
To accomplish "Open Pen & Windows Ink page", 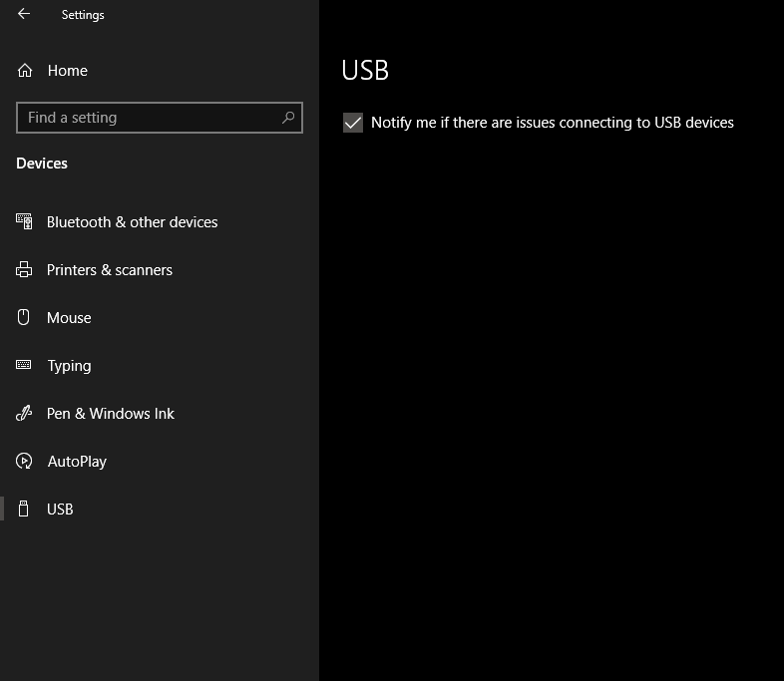I will point(111,414).
